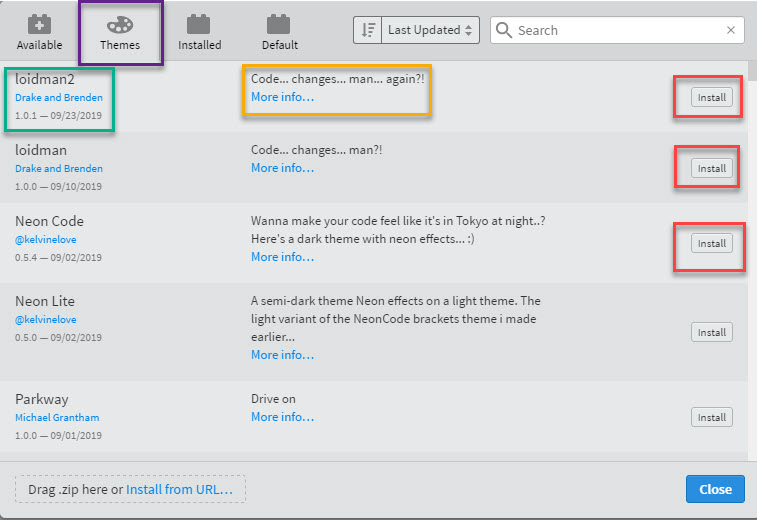The height and width of the screenshot is (520, 757).
Task: Click the magnifier icon in the search box
Action: pyautogui.click(x=504, y=30)
